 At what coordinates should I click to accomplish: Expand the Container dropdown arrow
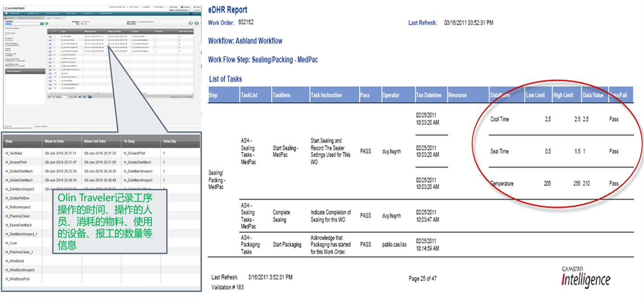click(42, 24)
